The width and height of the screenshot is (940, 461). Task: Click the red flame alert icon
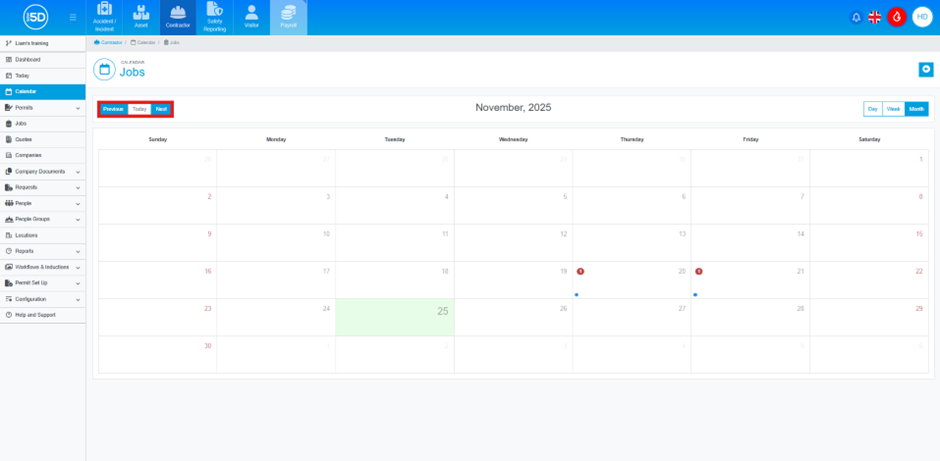tap(897, 18)
